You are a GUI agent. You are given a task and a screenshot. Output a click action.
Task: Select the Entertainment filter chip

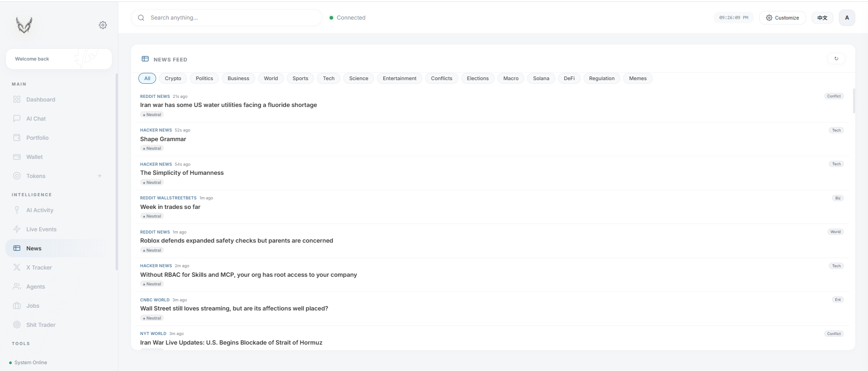pos(400,78)
